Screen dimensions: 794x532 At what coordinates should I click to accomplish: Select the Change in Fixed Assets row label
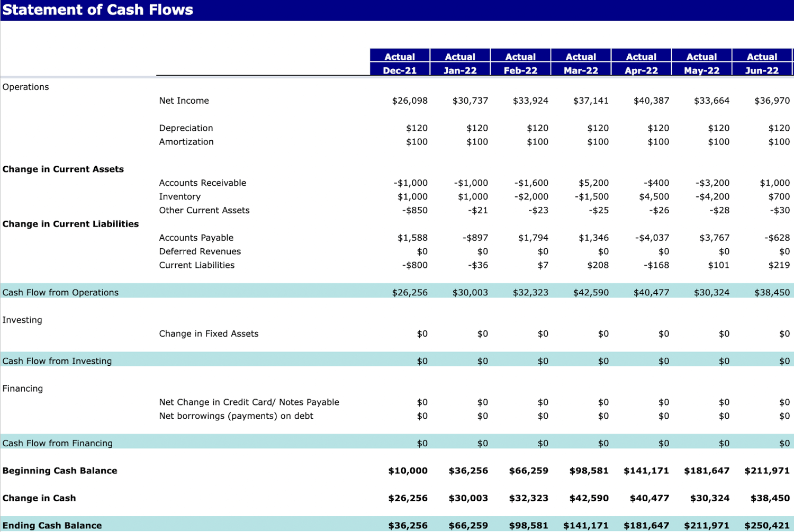tap(209, 333)
